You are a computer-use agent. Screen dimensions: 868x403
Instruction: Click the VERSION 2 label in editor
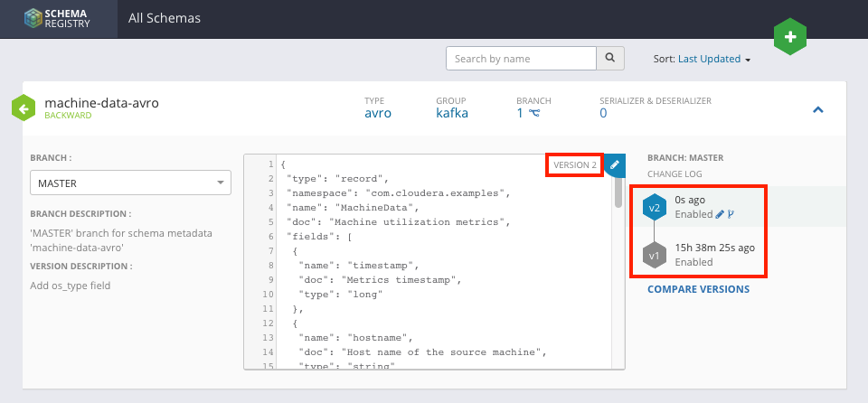tap(575, 164)
